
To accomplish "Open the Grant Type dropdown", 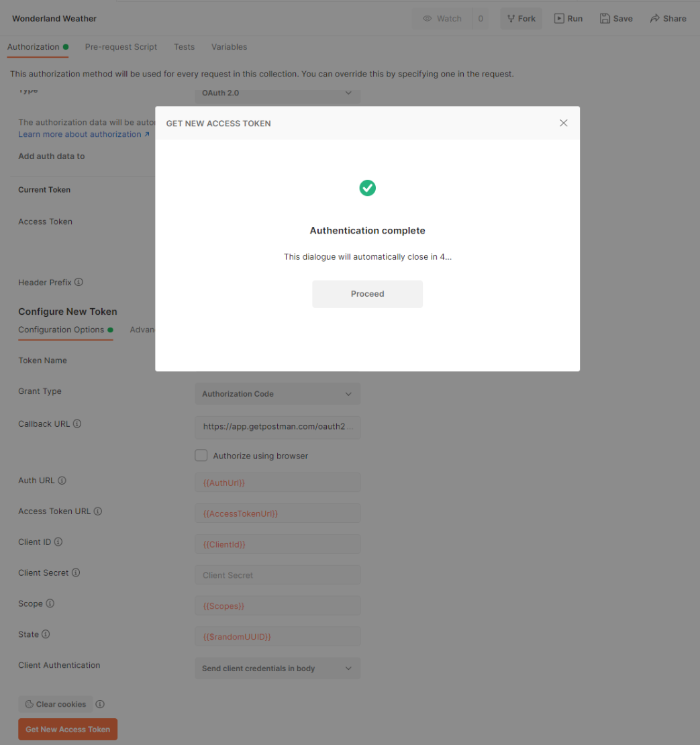I will (x=277, y=393).
